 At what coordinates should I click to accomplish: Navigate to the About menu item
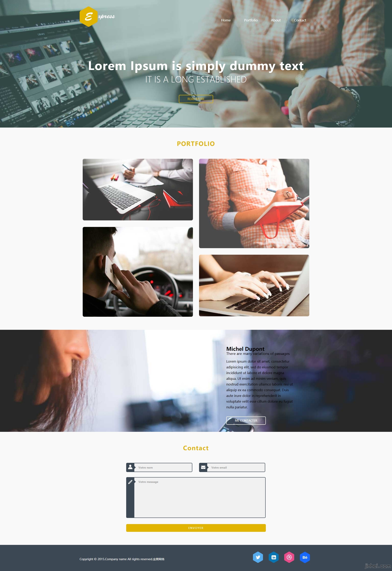pyautogui.click(x=275, y=20)
